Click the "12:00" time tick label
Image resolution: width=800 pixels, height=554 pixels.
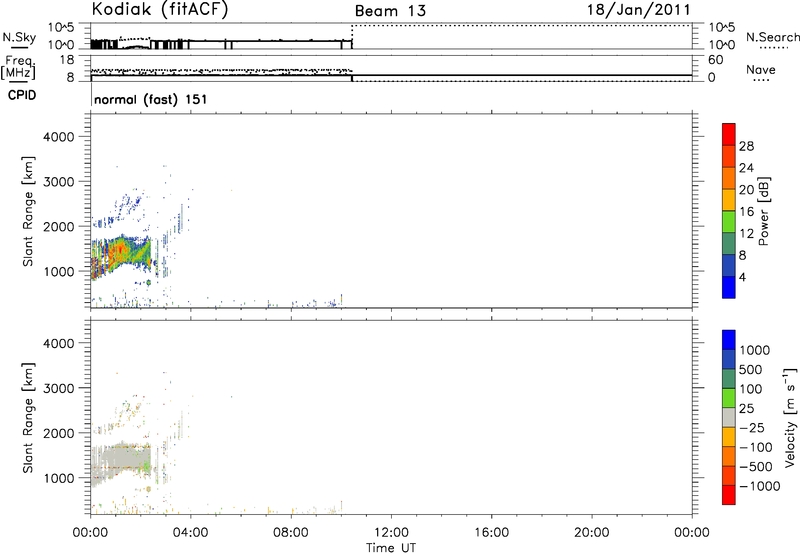(x=391, y=533)
